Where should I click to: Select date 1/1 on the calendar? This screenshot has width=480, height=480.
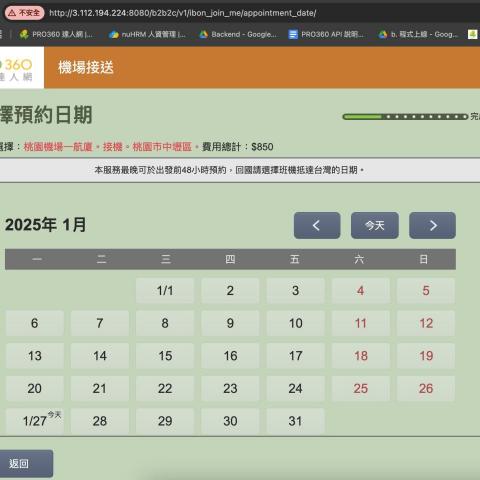tap(165, 291)
